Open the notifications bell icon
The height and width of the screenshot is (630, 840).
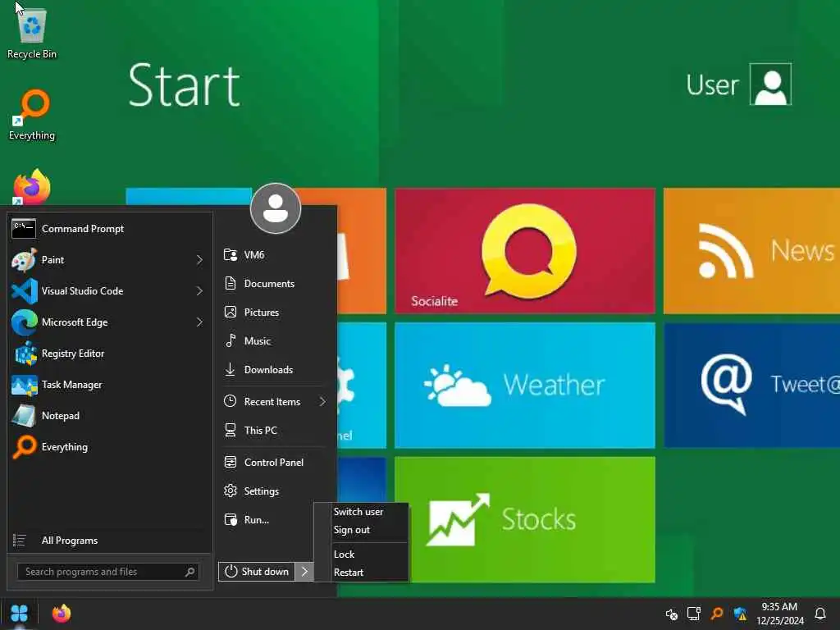820,614
